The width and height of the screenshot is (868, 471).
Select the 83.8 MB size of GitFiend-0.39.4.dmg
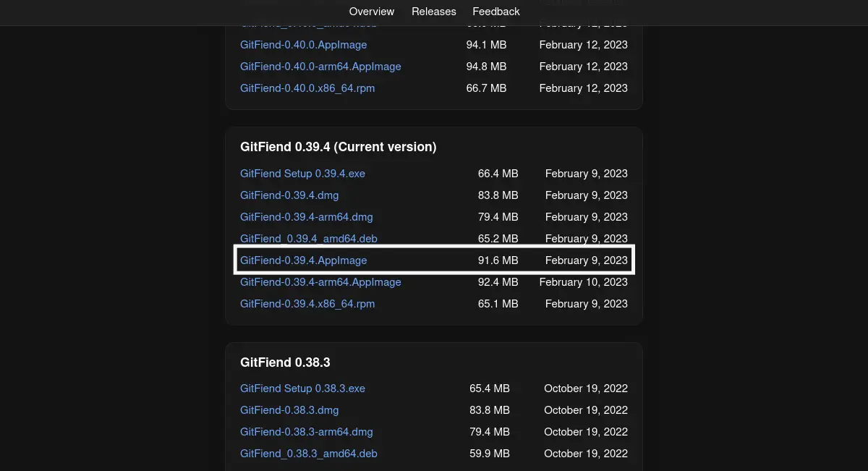498,195
